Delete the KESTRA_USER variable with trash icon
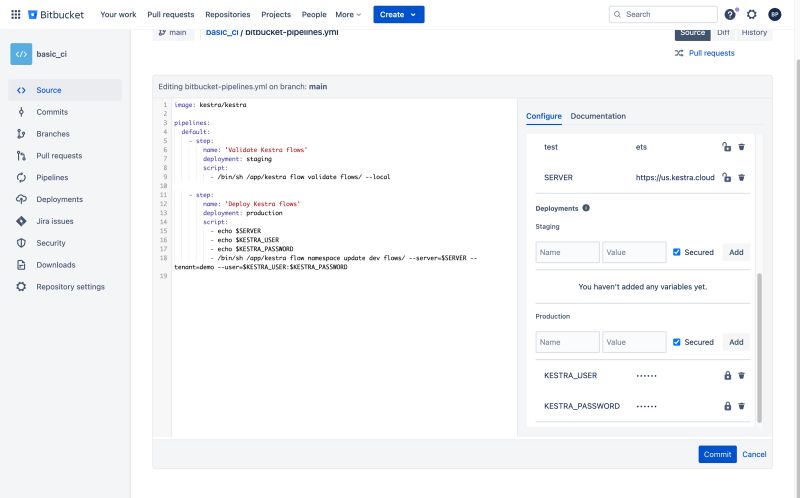 click(741, 376)
